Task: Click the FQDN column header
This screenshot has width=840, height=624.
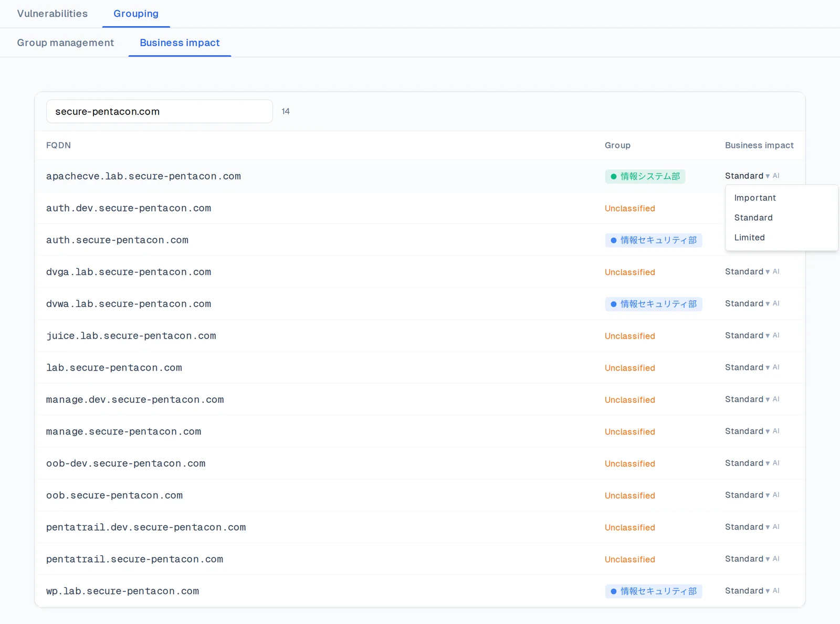Action: pyautogui.click(x=58, y=145)
